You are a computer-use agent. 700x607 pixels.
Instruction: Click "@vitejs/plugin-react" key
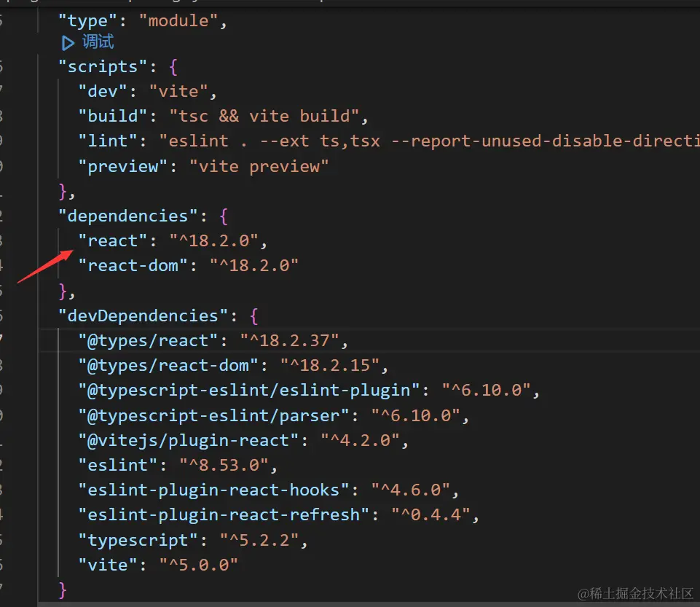(x=188, y=441)
